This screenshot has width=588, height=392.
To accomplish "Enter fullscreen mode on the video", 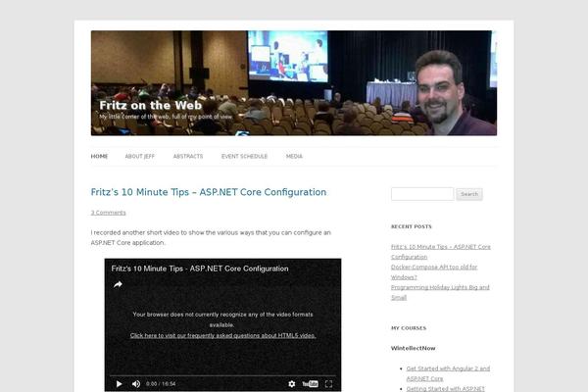I will coord(329,384).
